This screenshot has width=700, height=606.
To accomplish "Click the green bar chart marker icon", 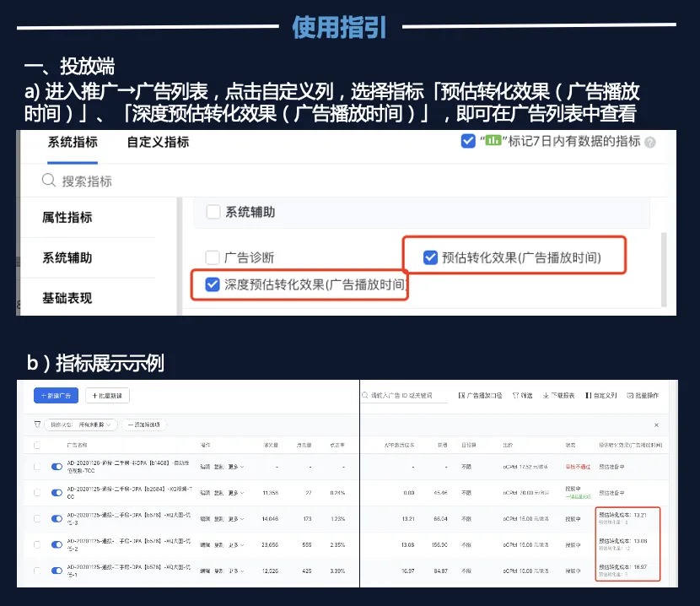I will coord(493,141).
